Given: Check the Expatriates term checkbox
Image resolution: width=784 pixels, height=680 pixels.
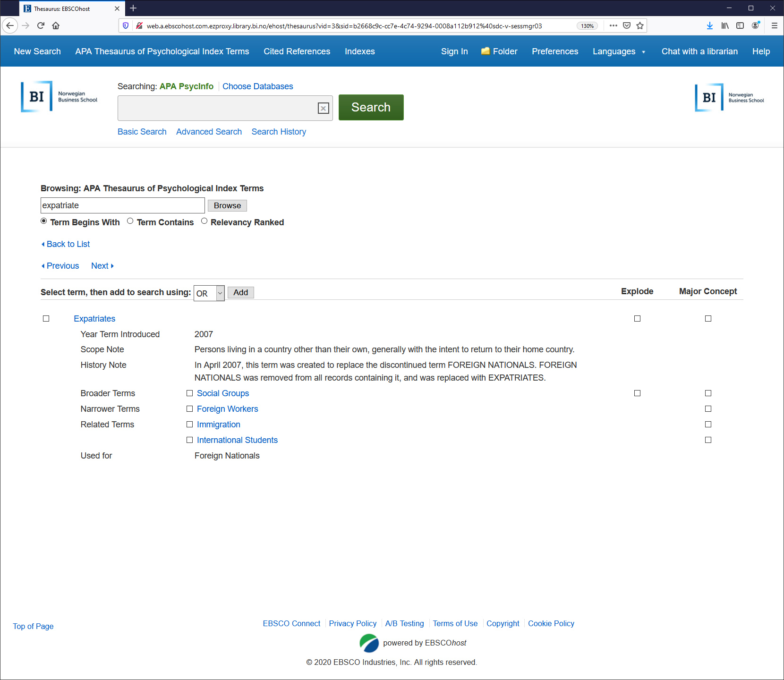Looking at the screenshot, I should [x=46, y=319].
